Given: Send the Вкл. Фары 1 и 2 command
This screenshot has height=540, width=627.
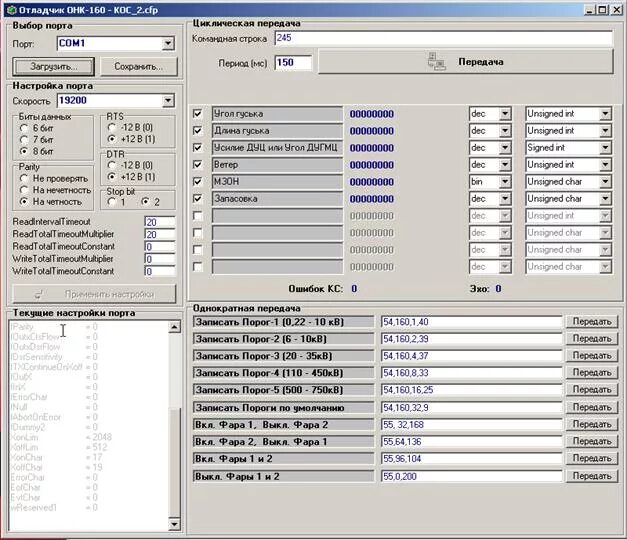Looking at the screenshot, I should point(591,458).
